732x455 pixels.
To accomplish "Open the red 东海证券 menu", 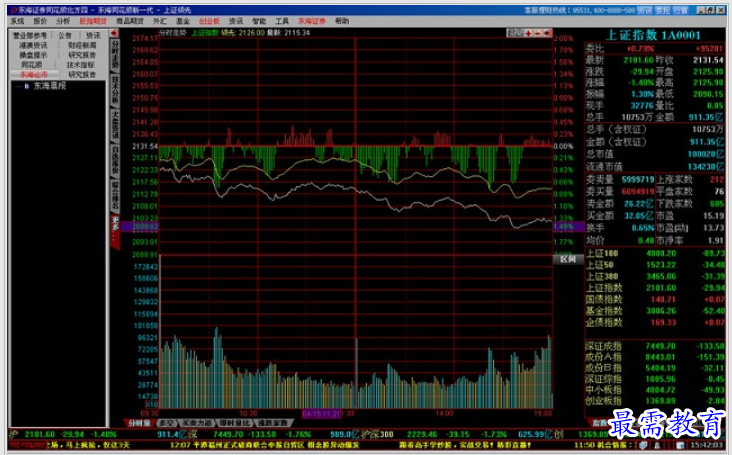I will 312,21.
